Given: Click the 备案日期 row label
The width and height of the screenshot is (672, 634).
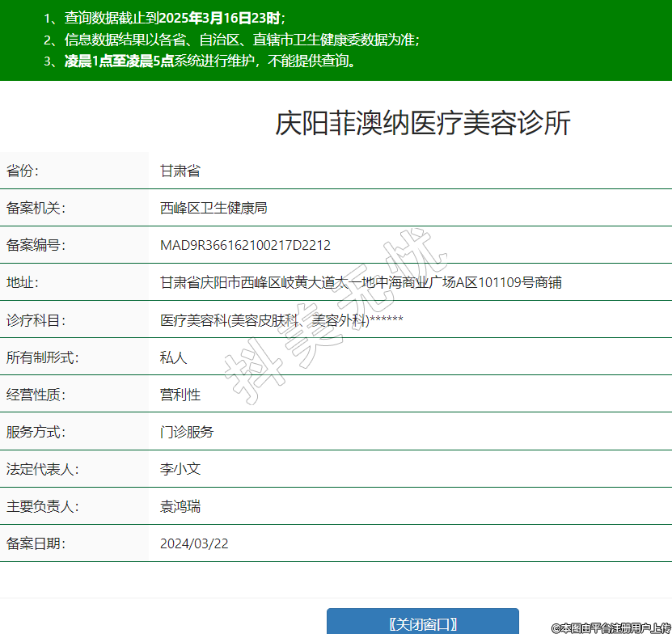Looking at the screenshot, I should point(36,543).
